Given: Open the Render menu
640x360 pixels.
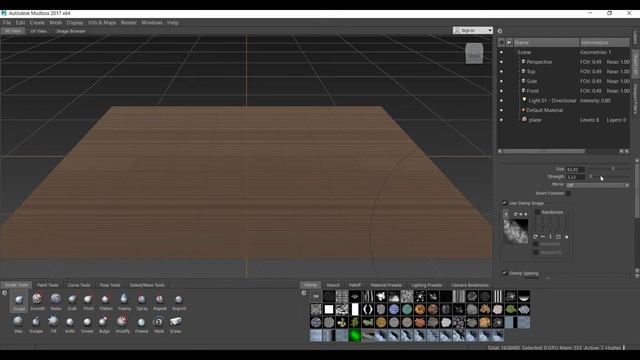Looking at the screenshot, I should pyautogui.click(x=129, y=22).
